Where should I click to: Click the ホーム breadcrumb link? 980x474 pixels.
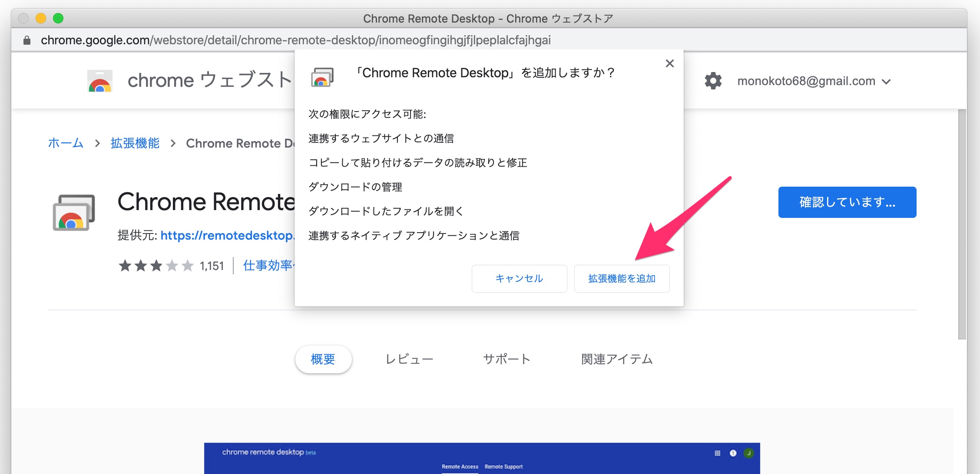point(66,143)
